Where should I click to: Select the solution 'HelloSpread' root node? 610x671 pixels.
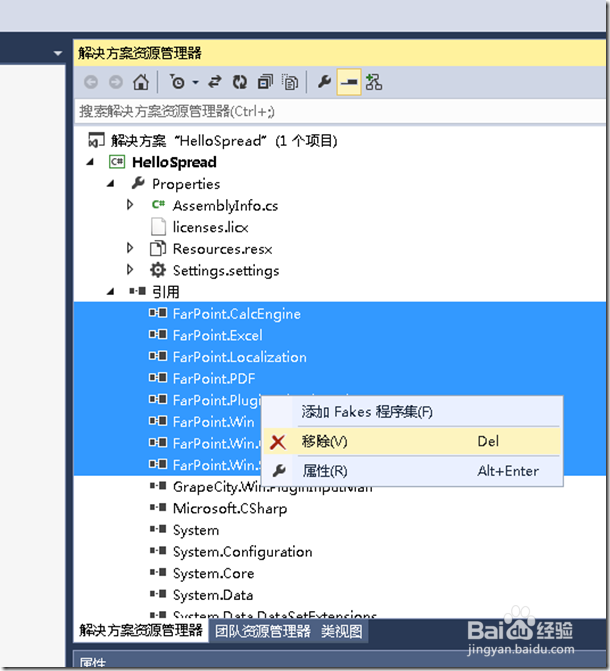(x=224, y=141)
